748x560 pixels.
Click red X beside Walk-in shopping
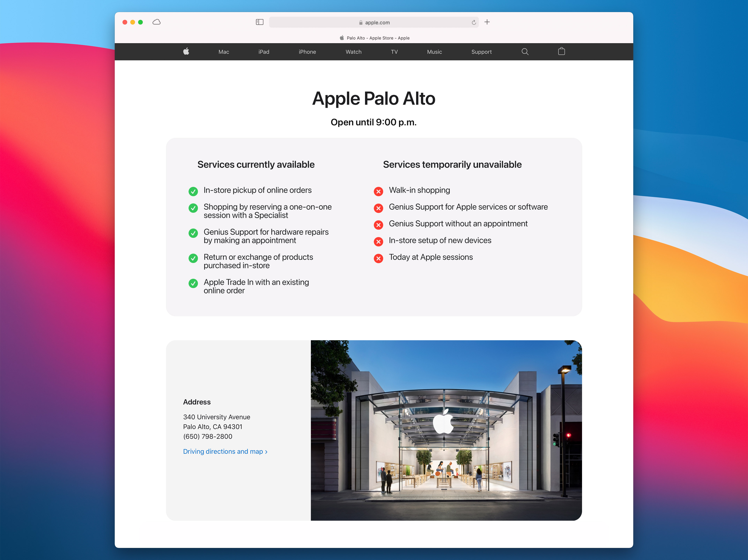(x=378, y=191)
